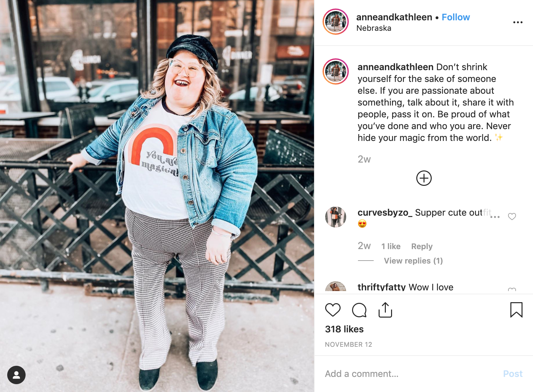Open the Nebraska location link
This screenshot has width=533, height=392.
point(374,28)
